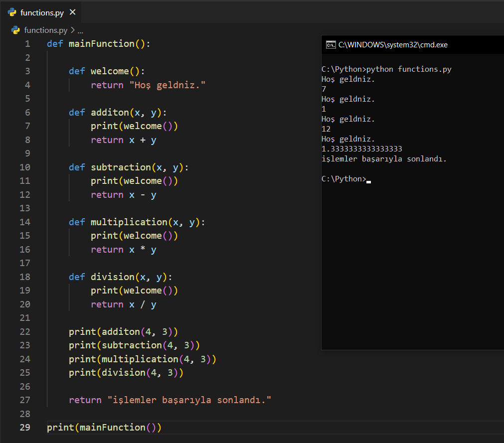
Task: Click the Python icon in the functions.py tab
Action: click(12, 12)
